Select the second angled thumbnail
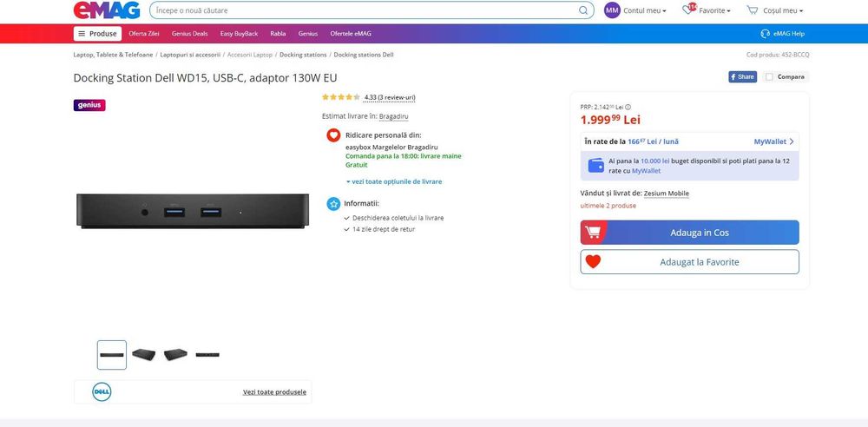868x427 pixels. coord(143,355)
